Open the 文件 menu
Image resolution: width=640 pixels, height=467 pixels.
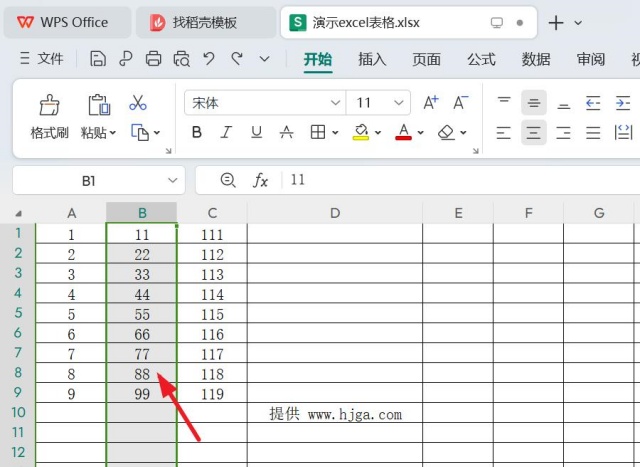click(x=42, y=59)
